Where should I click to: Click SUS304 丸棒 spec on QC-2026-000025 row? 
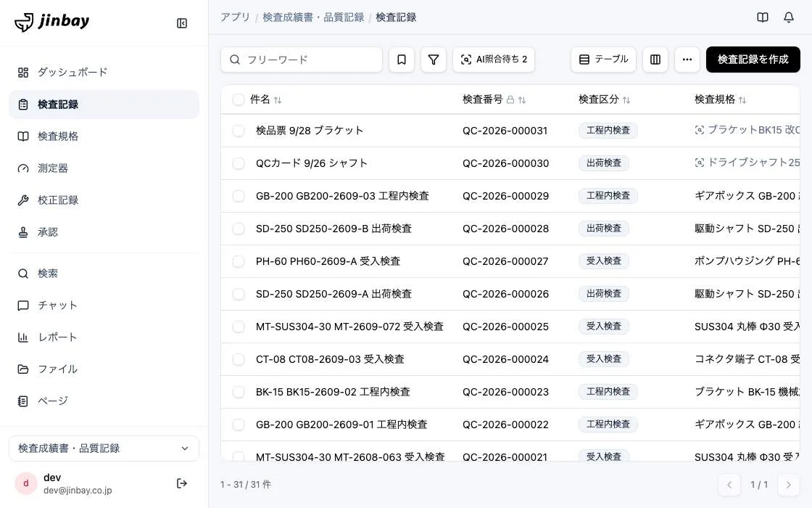pyautogui.click(x=747, y=327)
